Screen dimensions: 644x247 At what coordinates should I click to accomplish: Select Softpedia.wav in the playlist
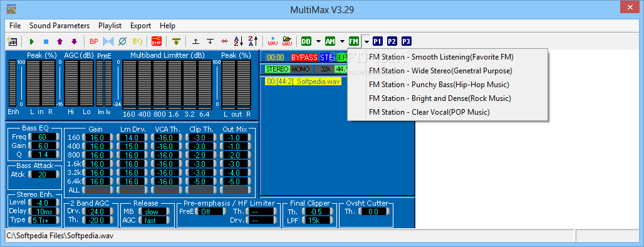pyautogui.click(x=303, y=81)
